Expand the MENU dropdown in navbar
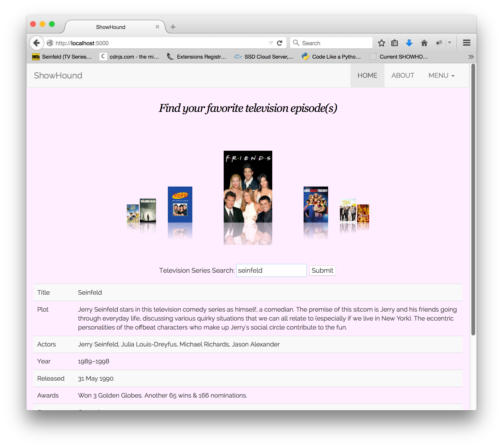 point(440,75)
